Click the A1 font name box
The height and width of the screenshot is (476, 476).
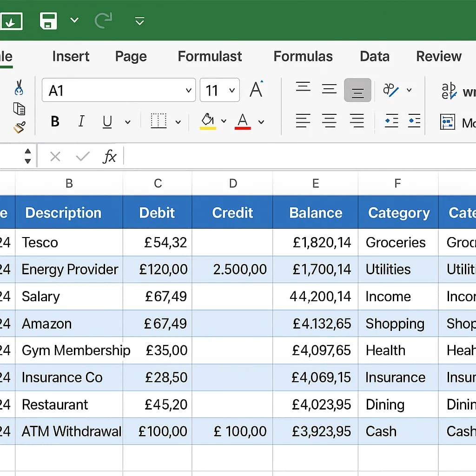tap(119, 90)
